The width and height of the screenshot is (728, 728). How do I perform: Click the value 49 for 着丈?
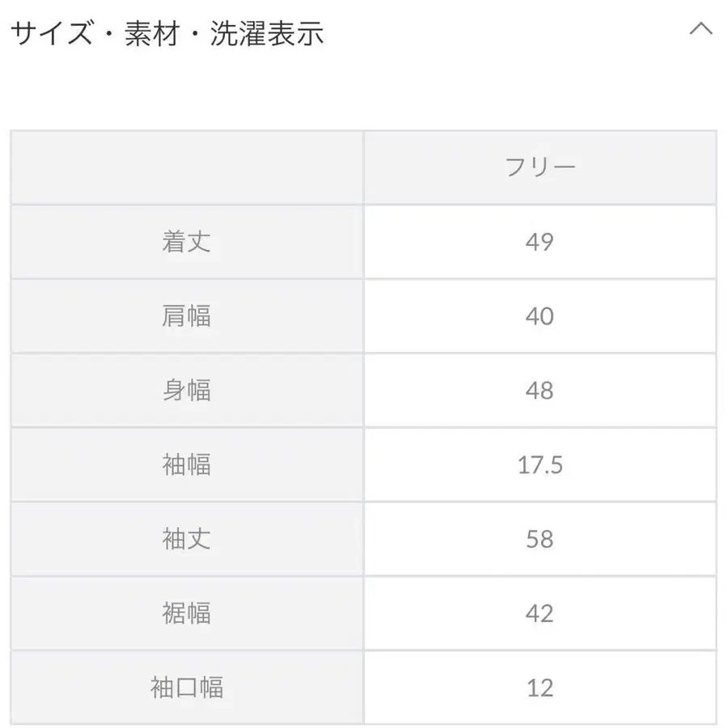(x=540, y=242)
